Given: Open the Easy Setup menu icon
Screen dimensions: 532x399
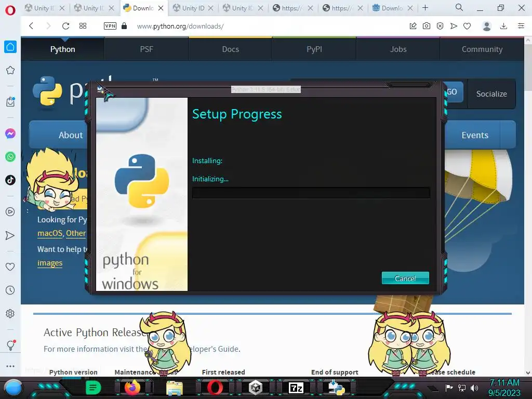Looking at the screenshot, I should point(521,26).
